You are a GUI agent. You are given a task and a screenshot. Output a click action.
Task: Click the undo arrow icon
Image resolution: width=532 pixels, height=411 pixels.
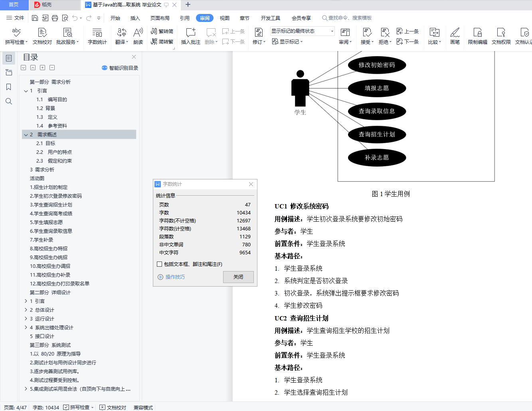click(x=75, y=18)
